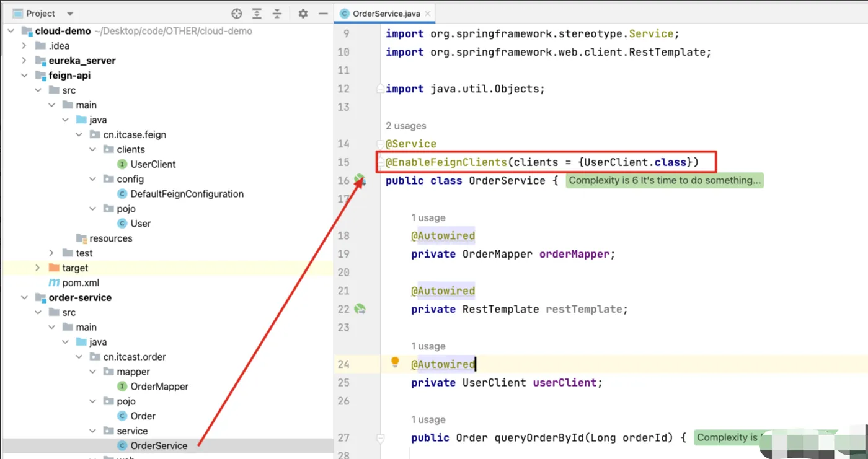Click 'queryOrderById' method name
Image resolution: width=868 pixels, height=459 pixels.
point(539,438)
